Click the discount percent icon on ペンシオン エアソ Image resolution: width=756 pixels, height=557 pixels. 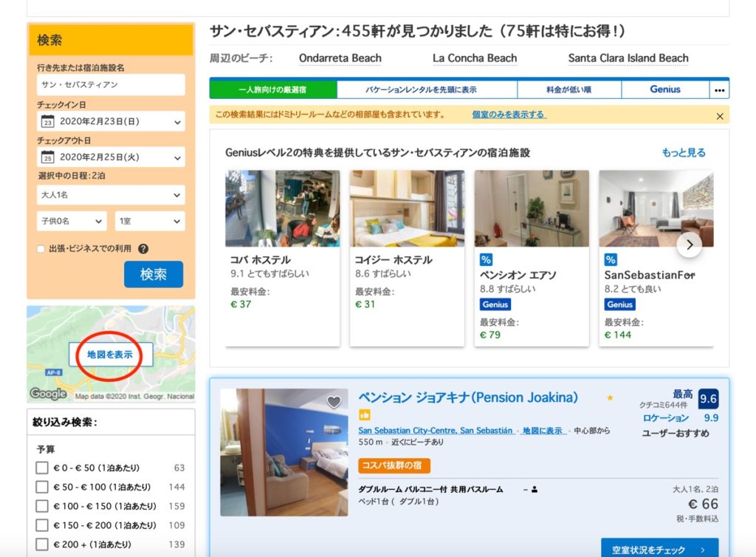[486, 260]
